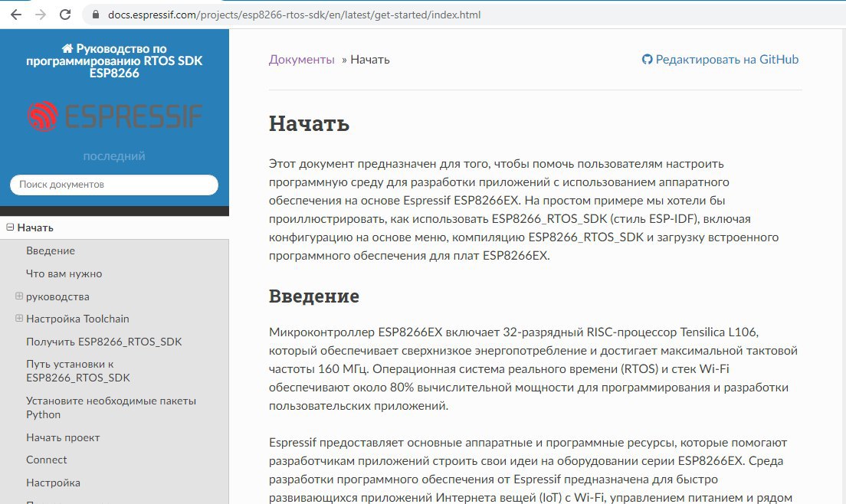846x504 pixels.
Task: Open 'Connect' sidebar item
Action: point(47,460)
